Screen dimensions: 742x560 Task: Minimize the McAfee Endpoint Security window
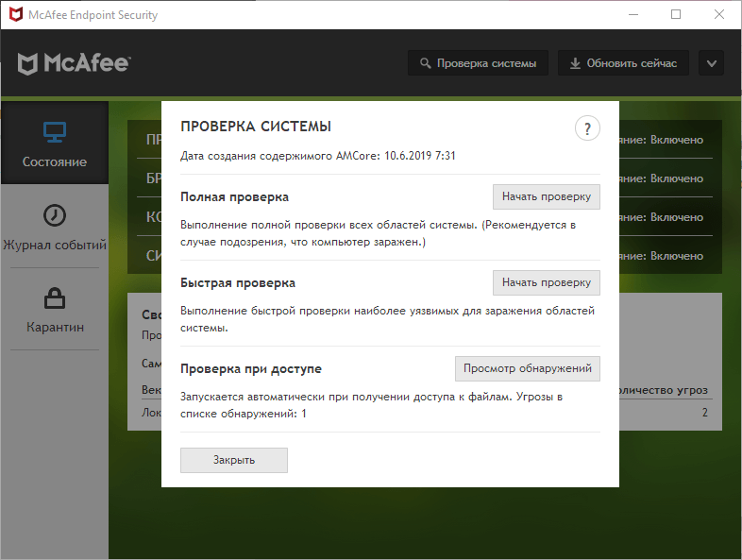[633, 14]
